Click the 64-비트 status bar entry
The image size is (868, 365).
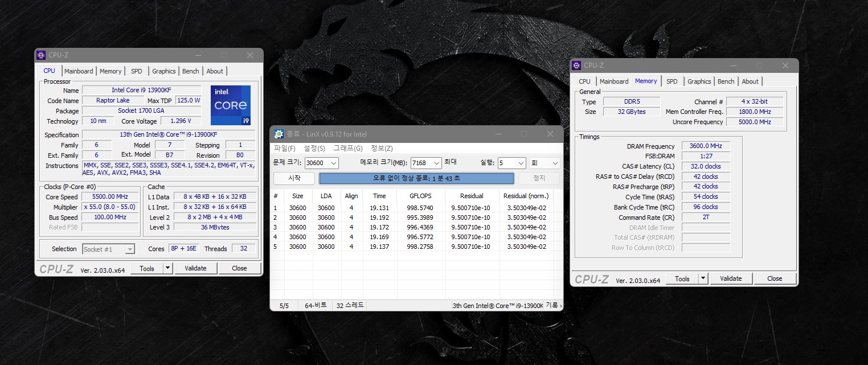pyautogui.click(x=316, y=306)
